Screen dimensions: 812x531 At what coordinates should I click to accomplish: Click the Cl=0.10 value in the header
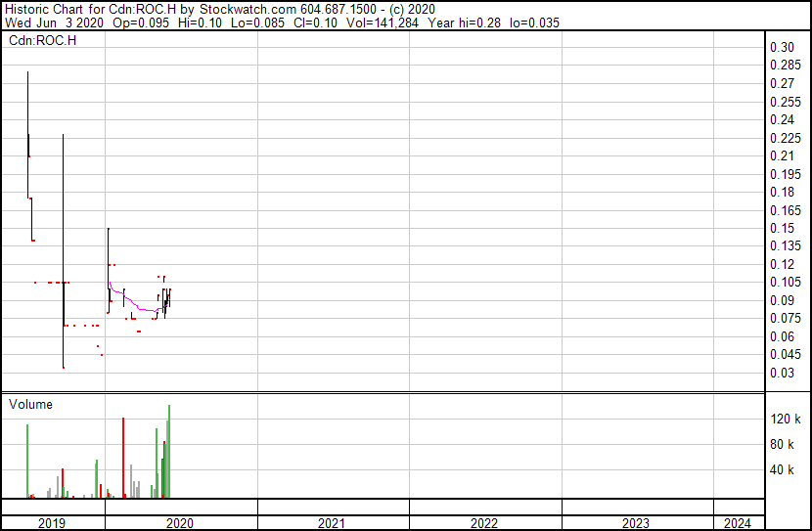click(x=315, y=22)
